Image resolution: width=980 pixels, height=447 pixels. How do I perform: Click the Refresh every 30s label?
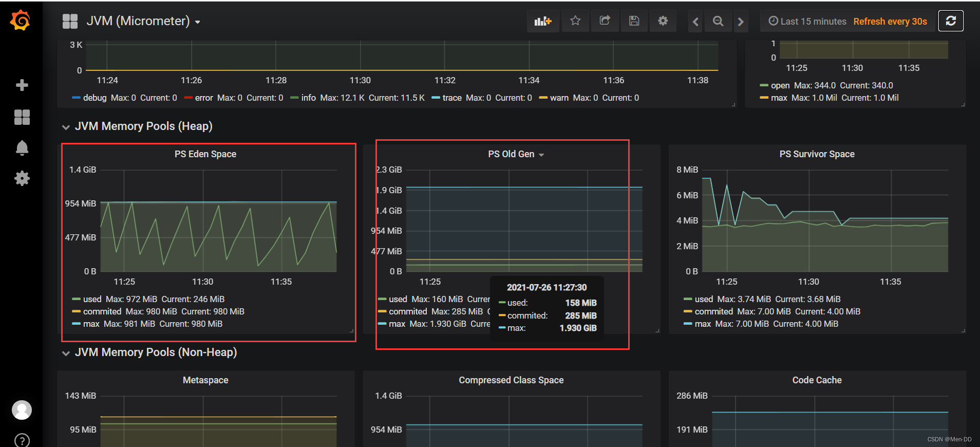click(x=890, y=21)
